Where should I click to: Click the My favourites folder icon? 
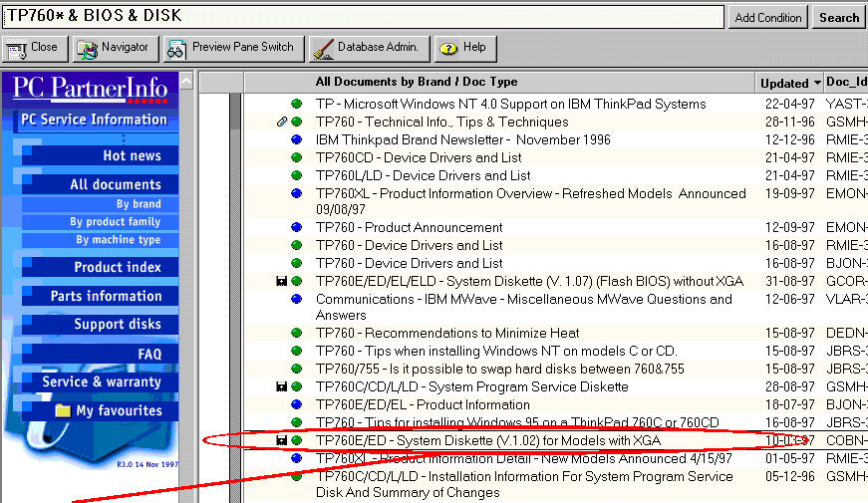coord(64,410)
